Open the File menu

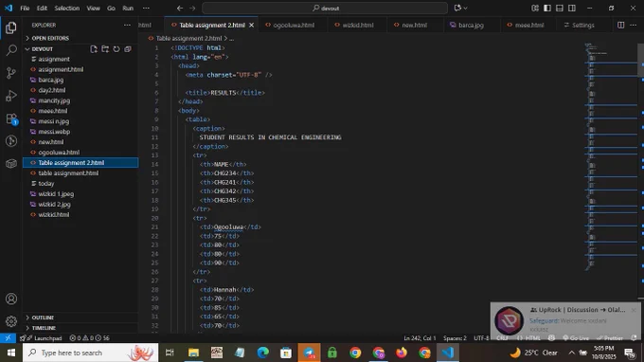pos(25,8)
